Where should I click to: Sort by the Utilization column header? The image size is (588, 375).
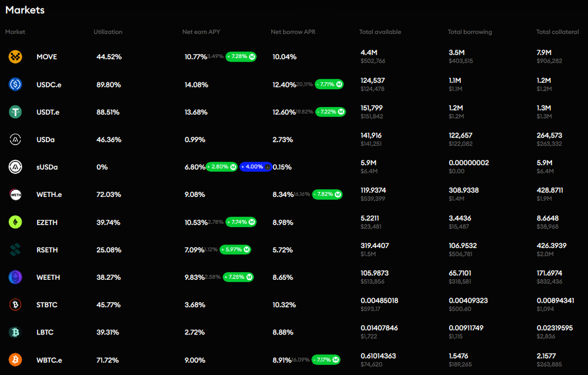pos(108,32)
